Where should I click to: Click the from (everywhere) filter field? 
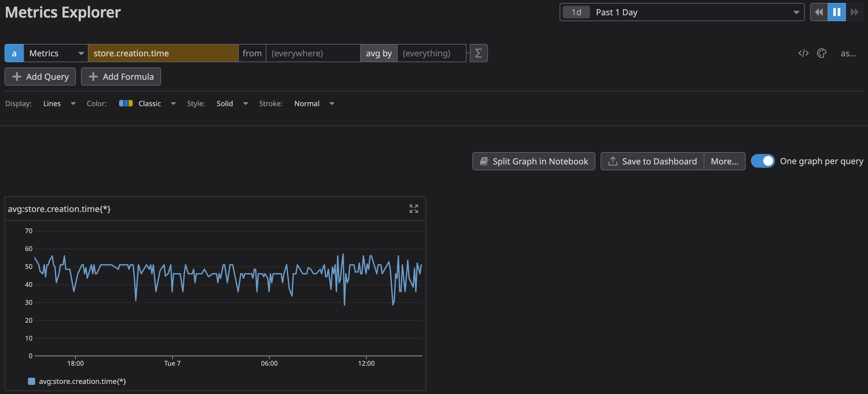click(313, 53)
